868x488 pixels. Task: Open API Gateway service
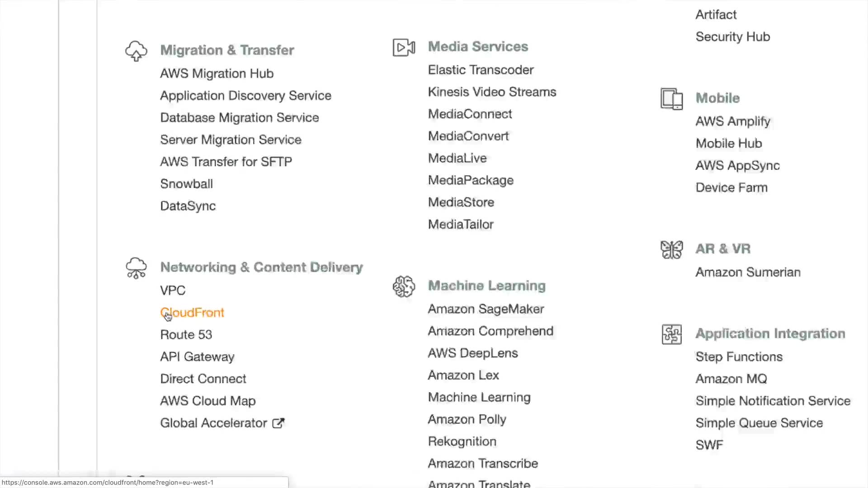point(197,357)
